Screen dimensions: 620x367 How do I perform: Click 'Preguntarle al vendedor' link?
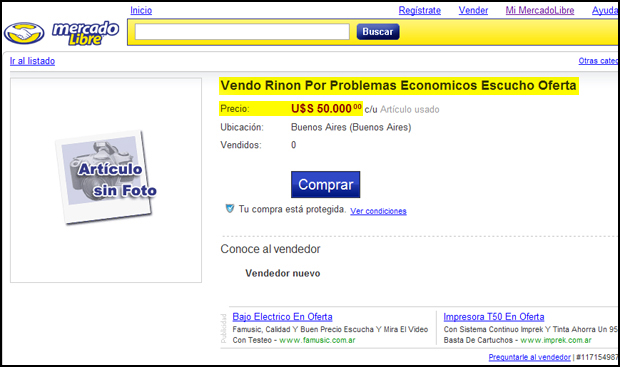coord(529,357)
